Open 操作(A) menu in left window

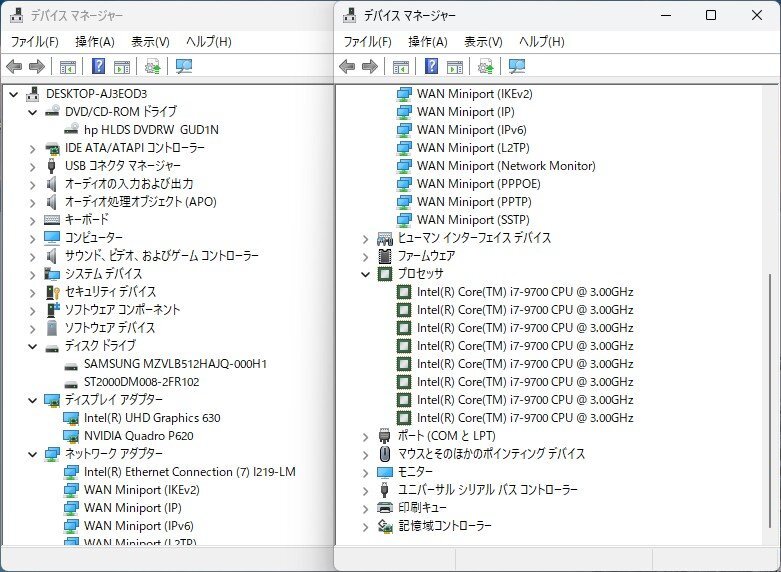(x=95, y=41)
